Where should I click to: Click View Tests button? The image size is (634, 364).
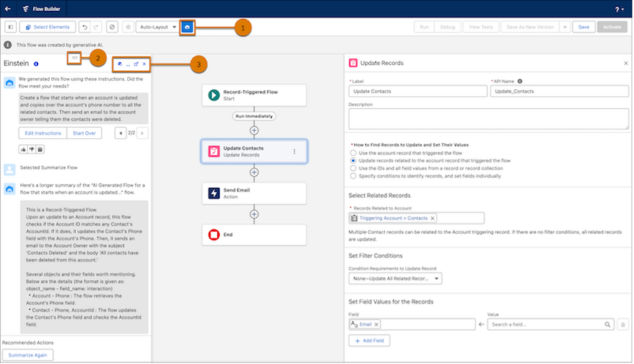coord(480,27)
